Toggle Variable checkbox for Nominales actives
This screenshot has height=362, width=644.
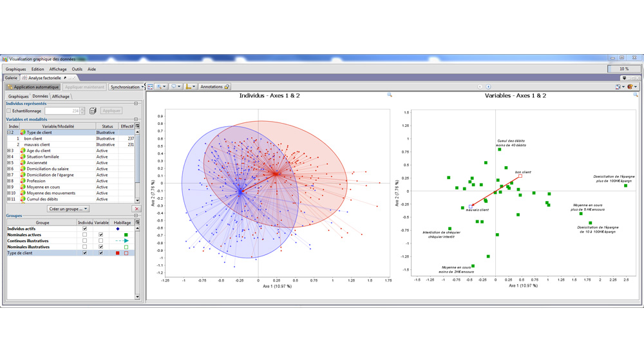(x=100, y=235)
